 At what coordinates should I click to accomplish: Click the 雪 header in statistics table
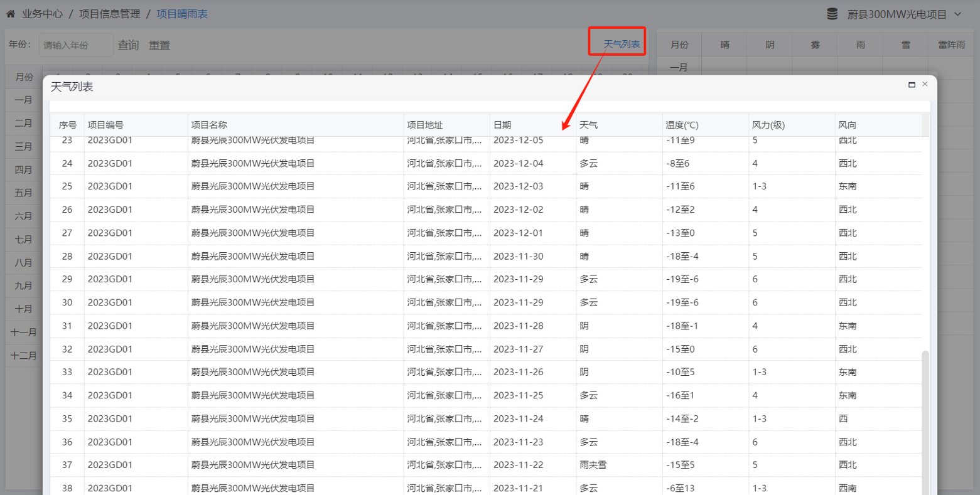[905, 45]
